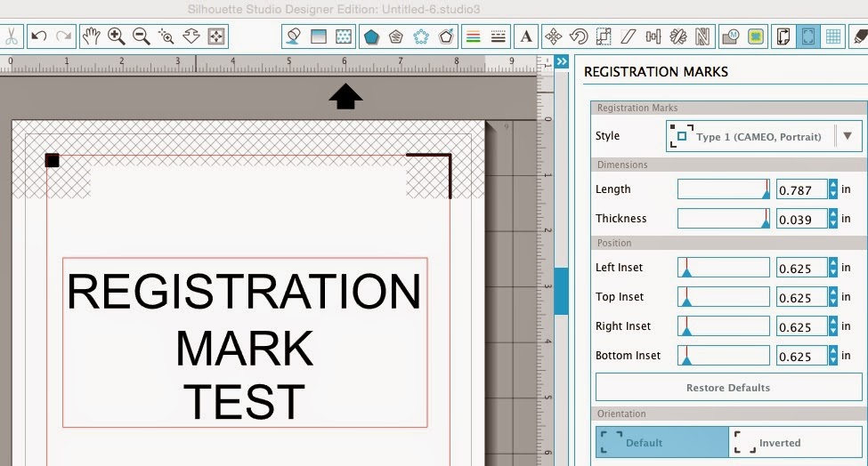Click the Top Inset stepper arrows
This screenshot has width=868, height=466.
(x=833, y=297)
